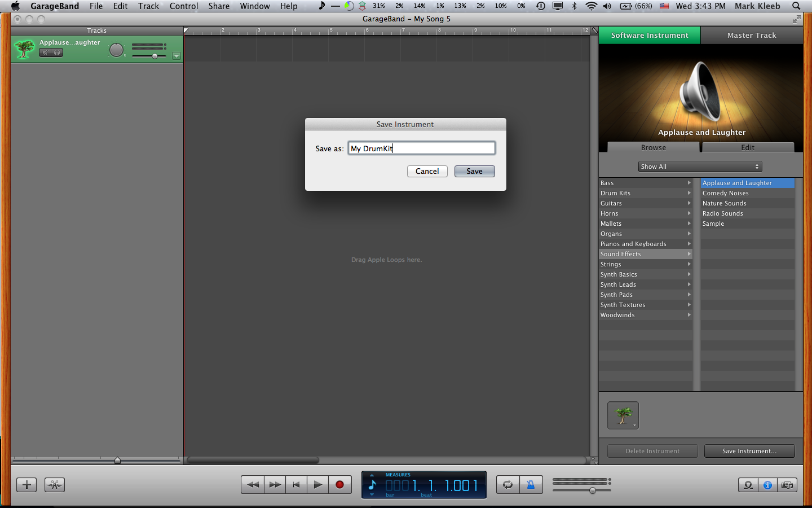Image resolution: width=812 pixels, height=508 pixels.
Task: Click the Save Instrument... button
Action: 749,451
